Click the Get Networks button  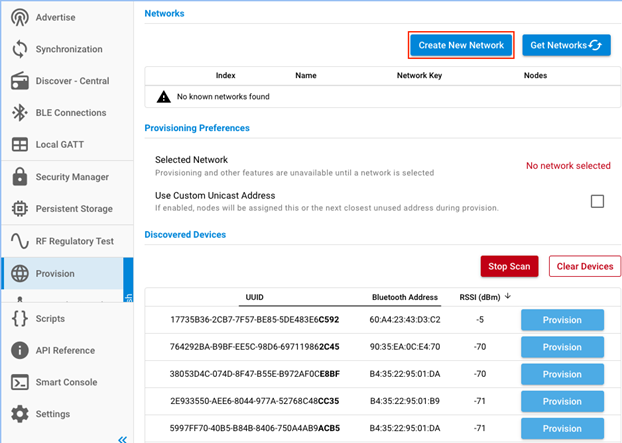tap(566, 45)
